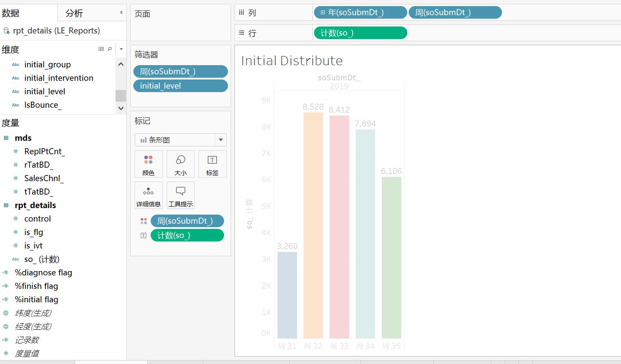The image size is (621, 364).
Task: Click the rpt_details table icon in measures
Action: [6, 205]
